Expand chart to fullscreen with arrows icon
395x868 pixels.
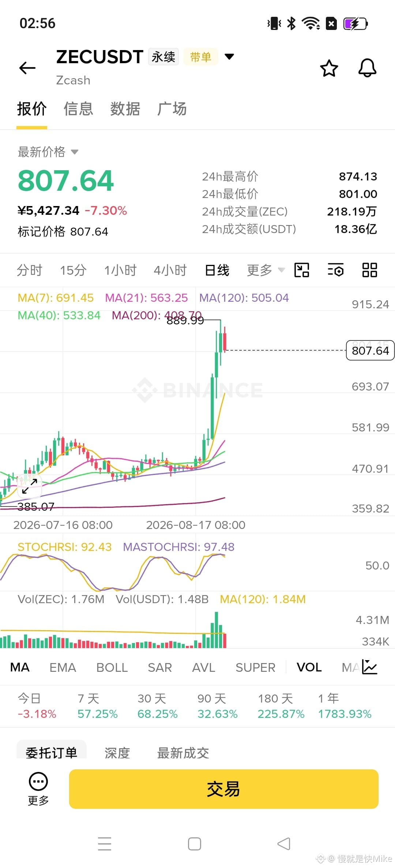pos(29,486)
